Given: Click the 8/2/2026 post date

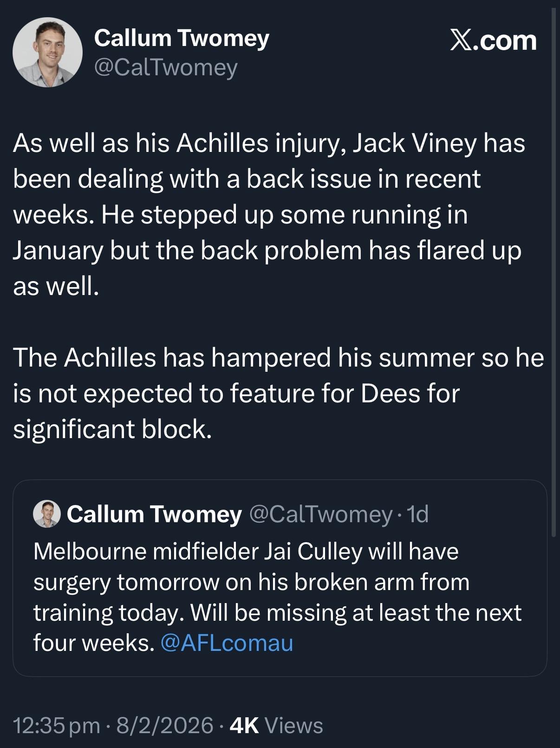Looking at the screenshot, I should pyautogui.click(x=165, y=725).
